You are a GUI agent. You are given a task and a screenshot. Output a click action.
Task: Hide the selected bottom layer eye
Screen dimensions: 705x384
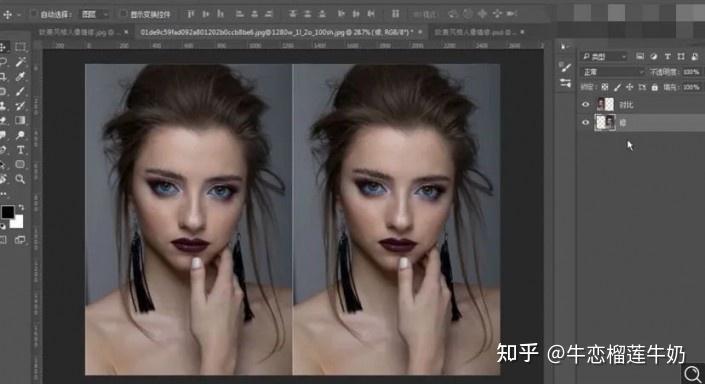click(585, 122)
